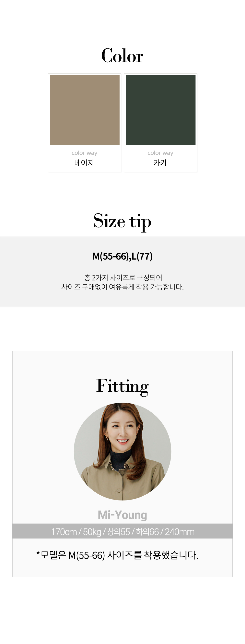Click the gray Size tip info box

coord(122,272)
